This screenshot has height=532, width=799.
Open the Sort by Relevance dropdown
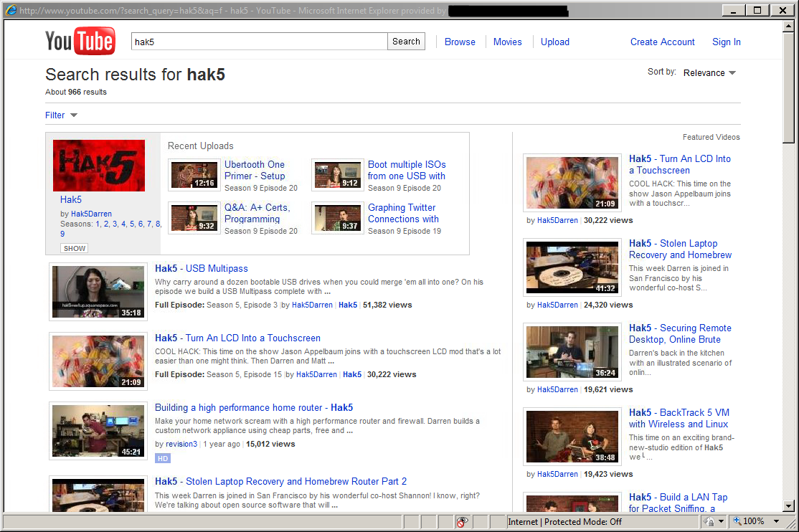(x=709, y=73)
